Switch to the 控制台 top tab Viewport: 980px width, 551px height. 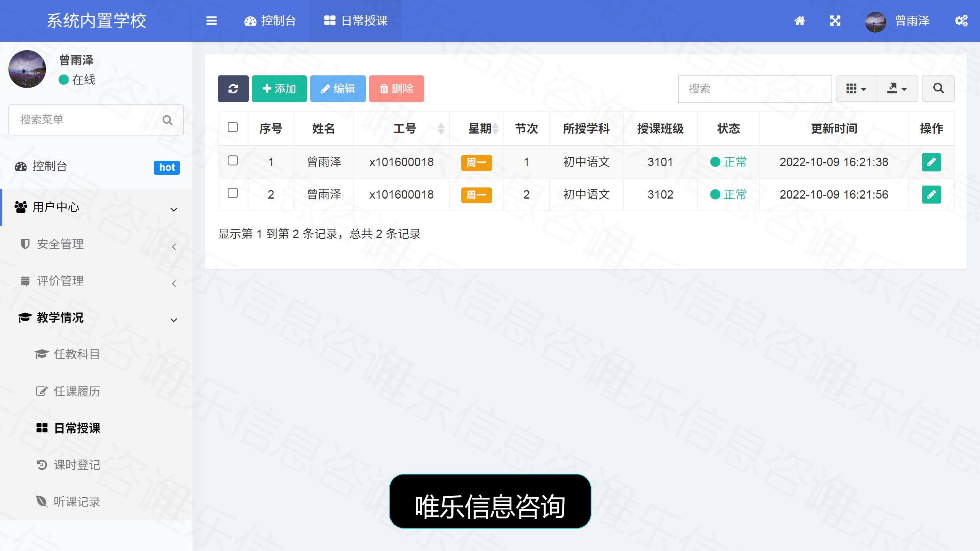[x=270, y=21]
